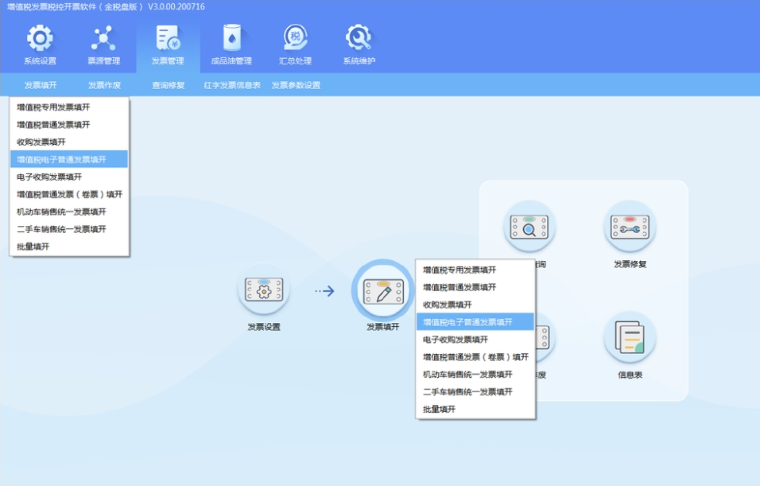Pick 机动车销售统一发票填开 in popup beside pencil icon
760x486 pixels.
475,375
